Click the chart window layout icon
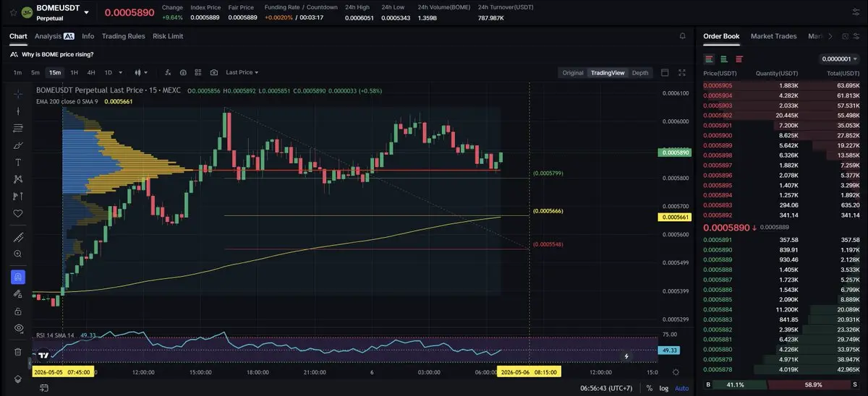This screenshot has height=396, width=868. [x=665, y=72]
